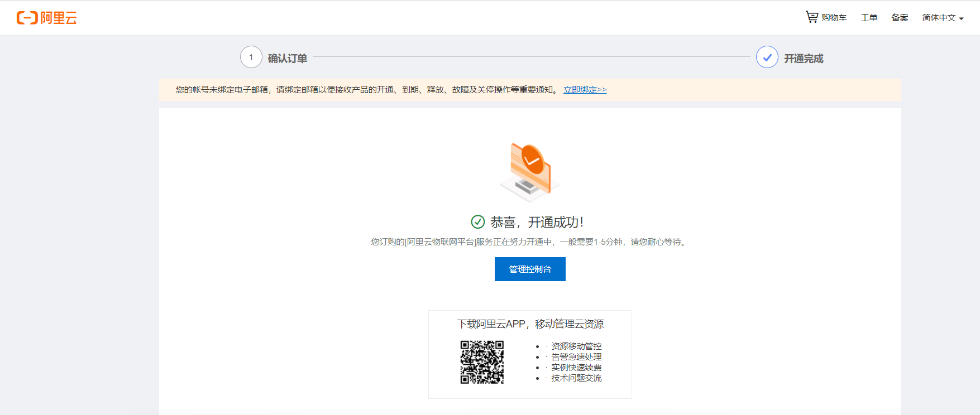Open the shopping cart 购物车
980x415 pixels.
point(826,17)
